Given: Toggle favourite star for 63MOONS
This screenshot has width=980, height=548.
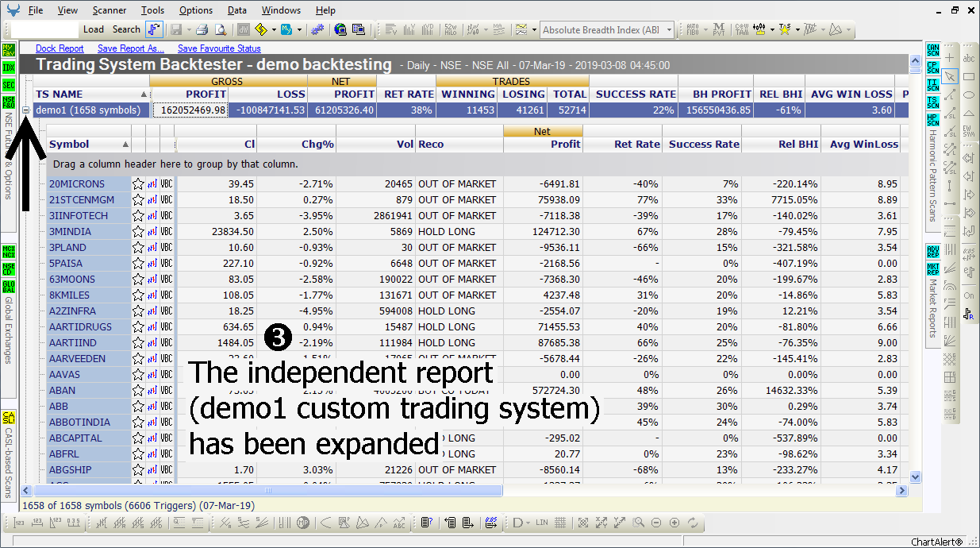Looking at the screenshot, I should pos(138,279).
